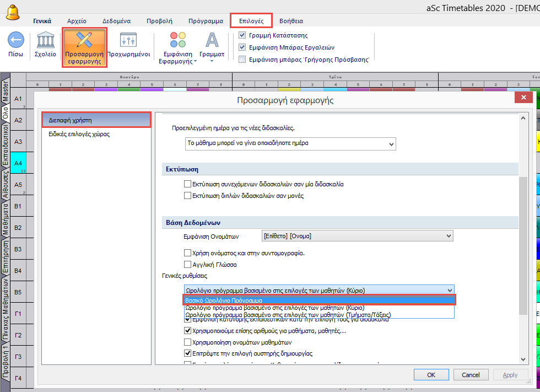Toggle the Γραμμή Κατάστασης checkbox
This screenshot has height=392, width=540.
coord(243,35)
